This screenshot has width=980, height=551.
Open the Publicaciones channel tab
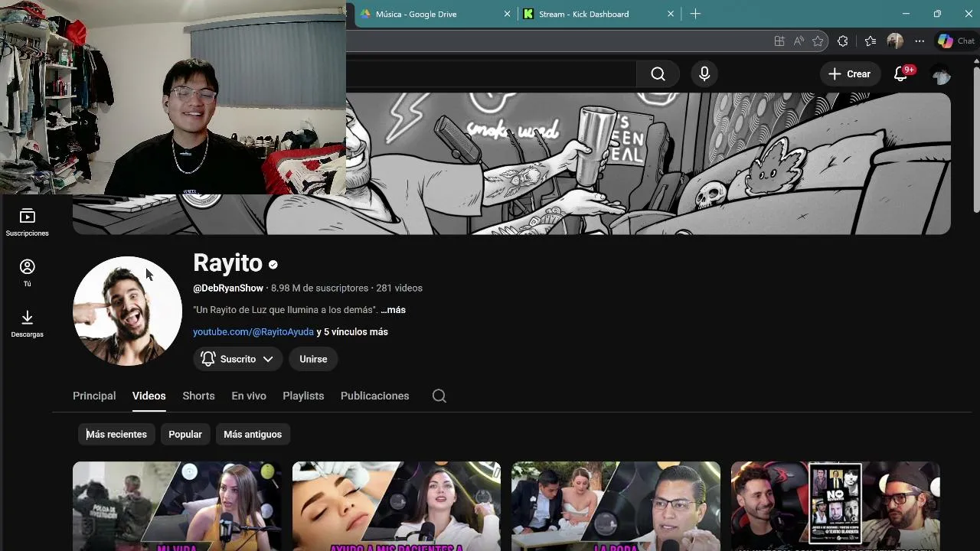coord(374,396)
